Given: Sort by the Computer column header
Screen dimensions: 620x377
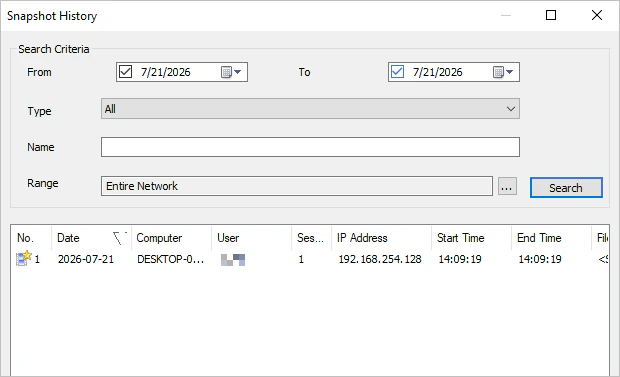Looking at the screenshot, I should tap(172, 238).
